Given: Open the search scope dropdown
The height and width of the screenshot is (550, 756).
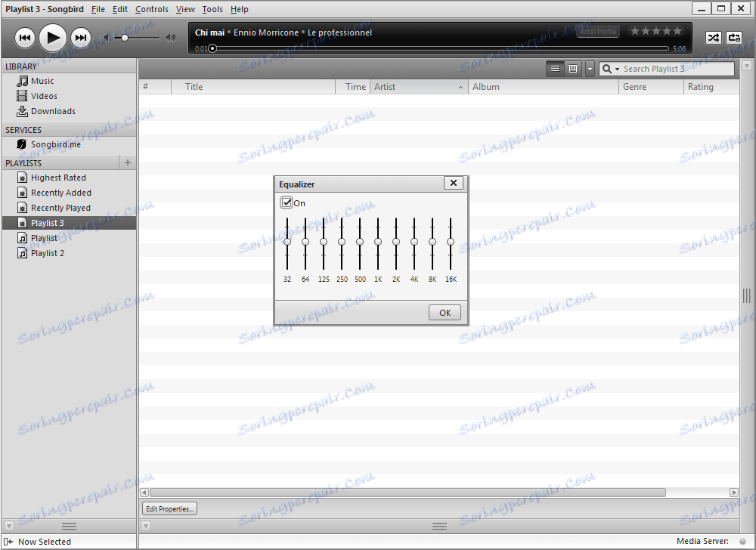Looking at the screenshot, I should (611, 69).
